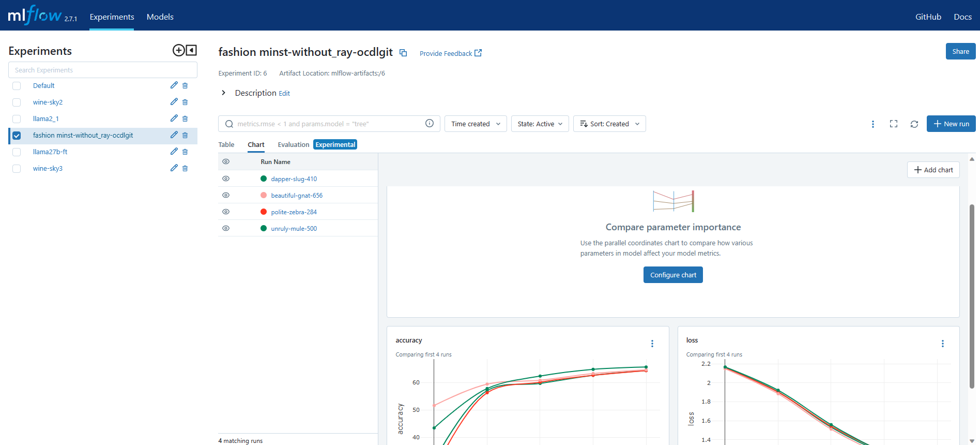Delete the llama2_1 experiment with trash icon

185,118
